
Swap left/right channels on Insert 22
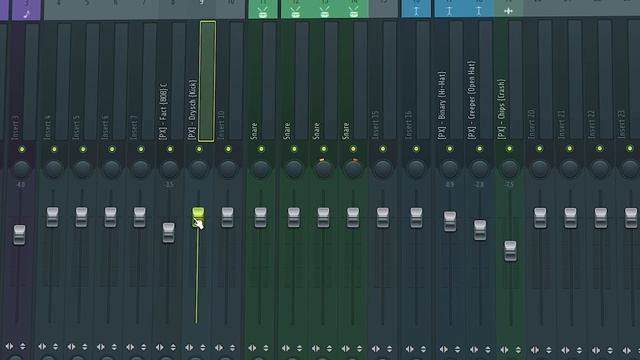point(596,350)
